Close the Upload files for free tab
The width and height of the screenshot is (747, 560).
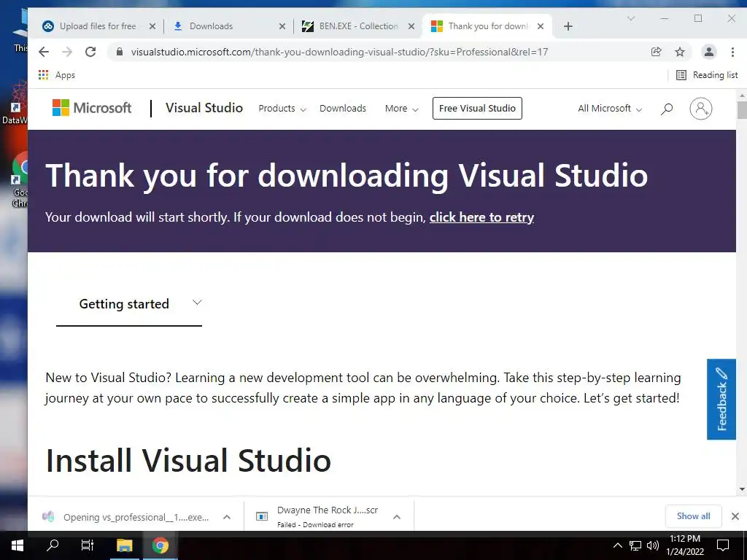152,26
